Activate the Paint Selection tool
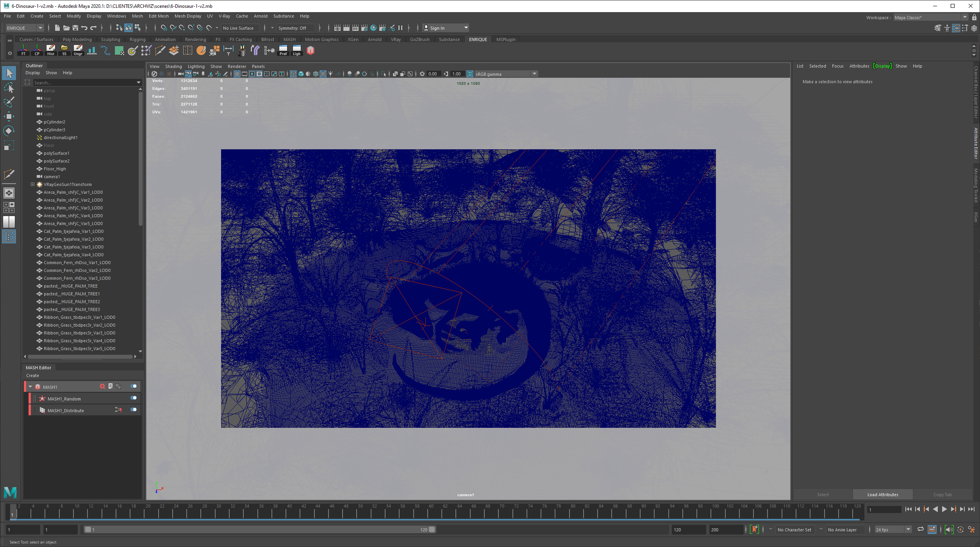The height and width of the screenshot is (547, 980). [9, 102]
